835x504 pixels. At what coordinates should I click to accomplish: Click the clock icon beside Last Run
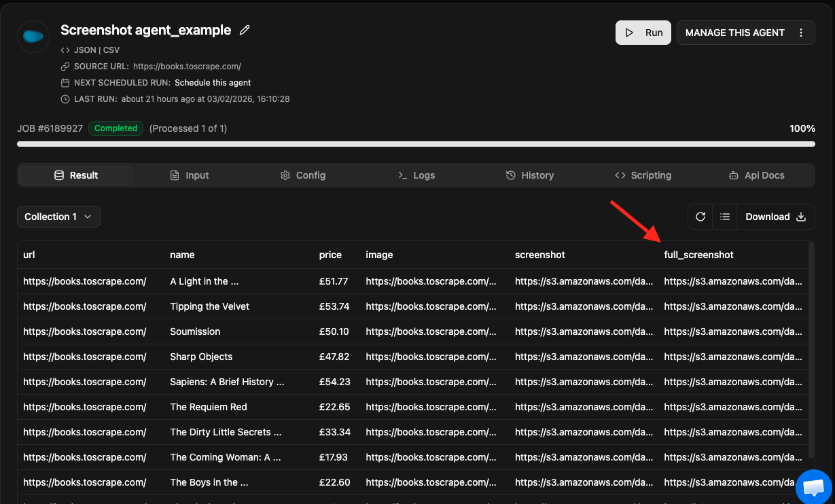(x=65, y=99)
